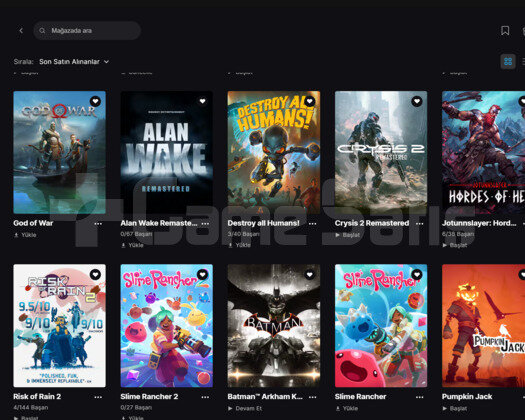Open God of War cover art

tap(60, 152)
